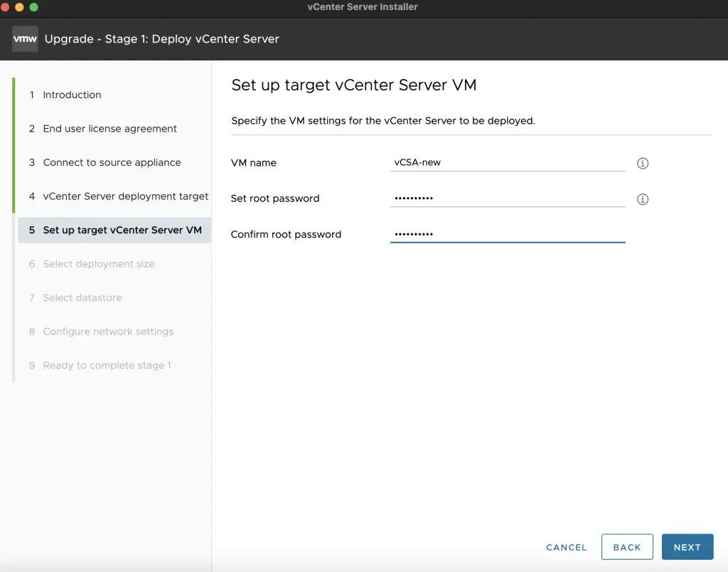Image resolution: width=728 pixels, height=572 pixels.
Task: Click the Confirm root password field
Action: point(507,234)
